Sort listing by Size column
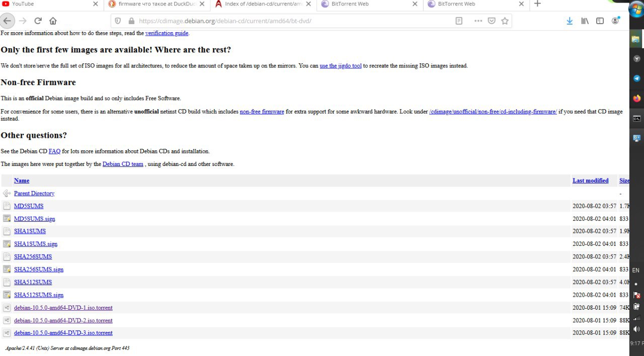644x356 pixels. pos(624,181)
